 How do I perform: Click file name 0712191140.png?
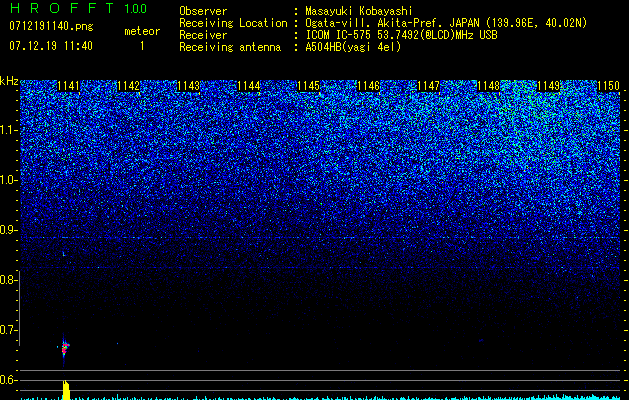pyautogui.click(x=51, y=26)
